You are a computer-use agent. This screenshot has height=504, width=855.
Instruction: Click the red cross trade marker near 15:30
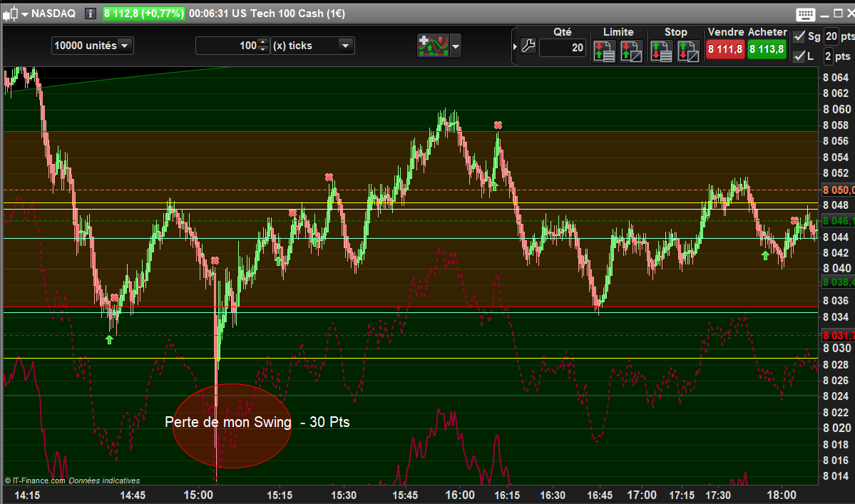[329, 177]
